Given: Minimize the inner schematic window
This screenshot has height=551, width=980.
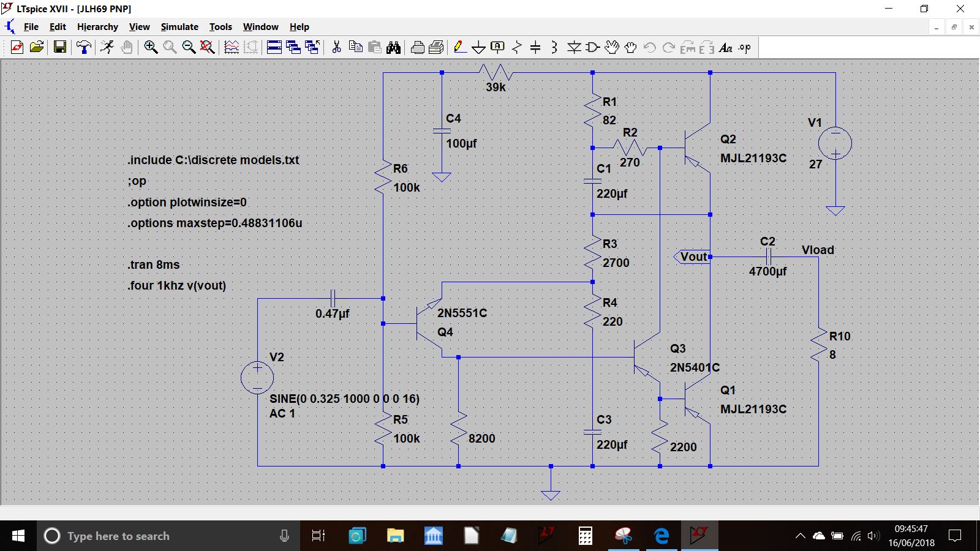Looking at the screenshot, I should click(937, 27).
